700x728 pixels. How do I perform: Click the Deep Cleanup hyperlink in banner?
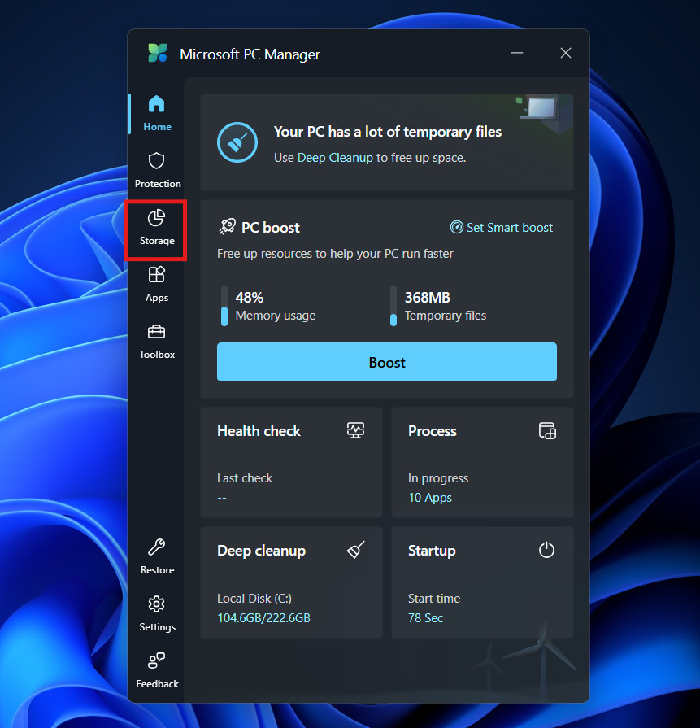click(335, 158)
